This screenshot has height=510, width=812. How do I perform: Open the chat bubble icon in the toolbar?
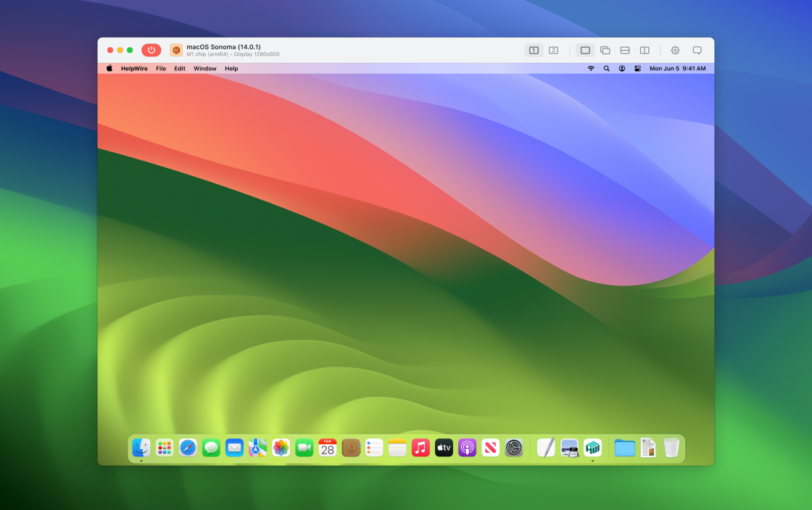pos(697,50)
